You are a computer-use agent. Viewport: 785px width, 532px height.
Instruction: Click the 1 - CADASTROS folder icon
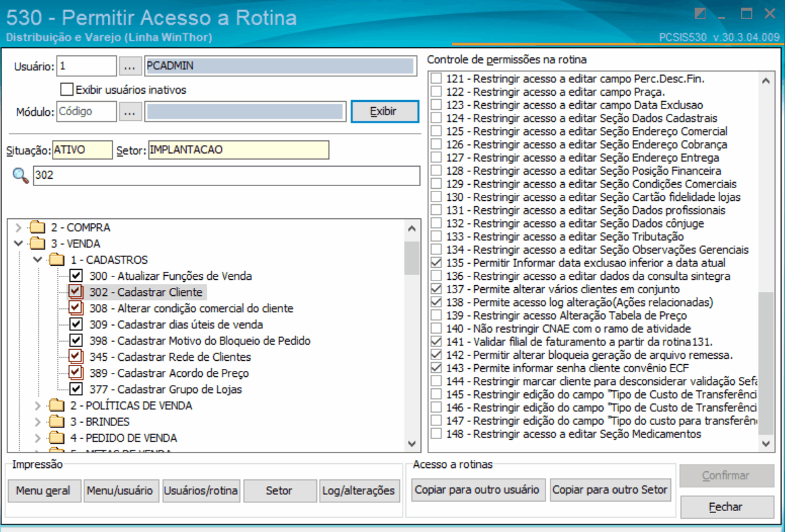(57, 260)
